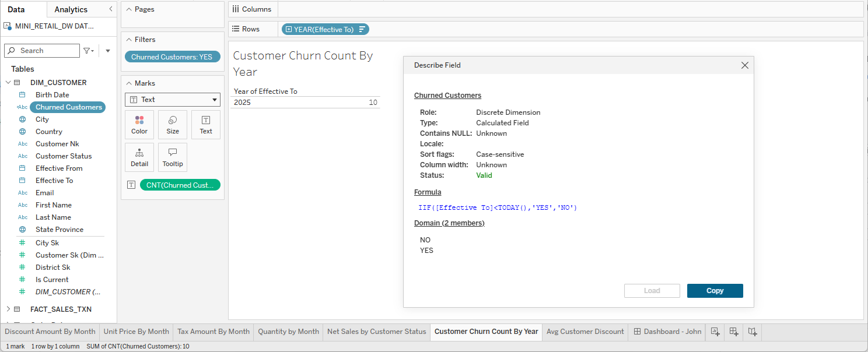Collapse the DIM_CUSTOMER table
This screenshot has width=868, height=352.
click(x=8, y=83)
